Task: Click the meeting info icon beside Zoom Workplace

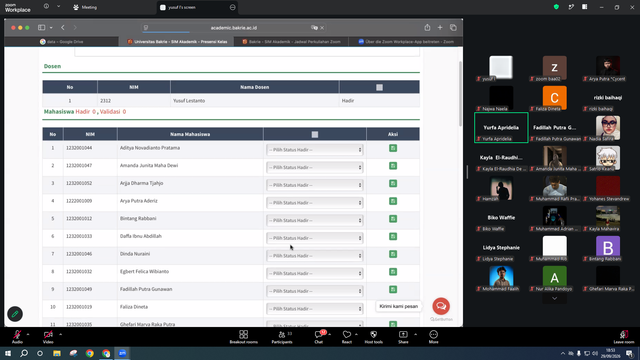Action: pyautogui.click(x=46, y=7)
